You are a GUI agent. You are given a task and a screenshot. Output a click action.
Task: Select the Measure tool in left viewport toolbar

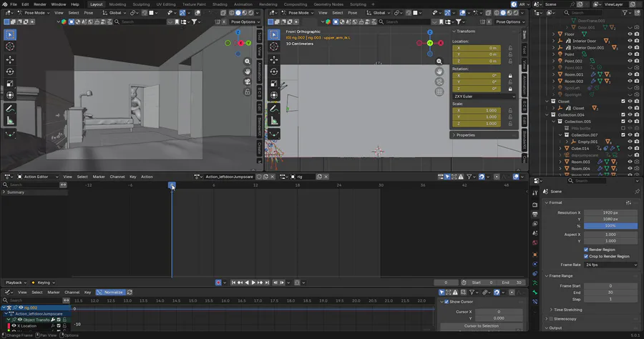[10, 121]
